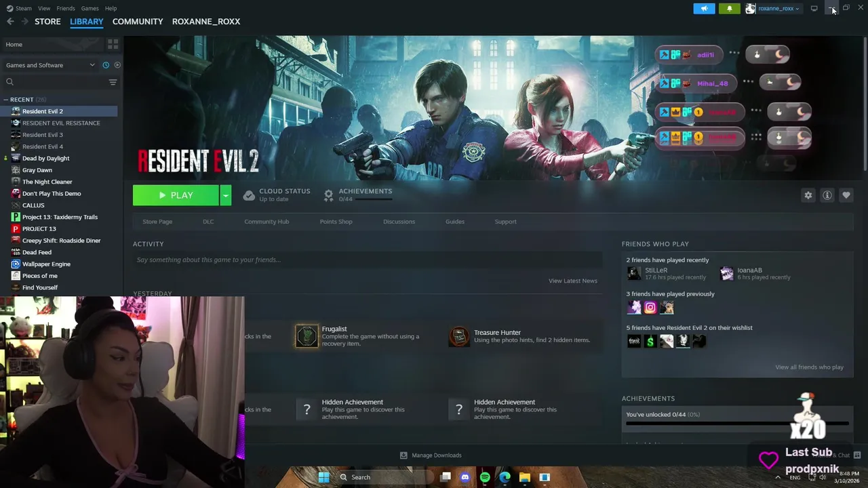Screen dimensions: 868x488
Task: Click View all friends who play
Action: [x=809, y=367]
